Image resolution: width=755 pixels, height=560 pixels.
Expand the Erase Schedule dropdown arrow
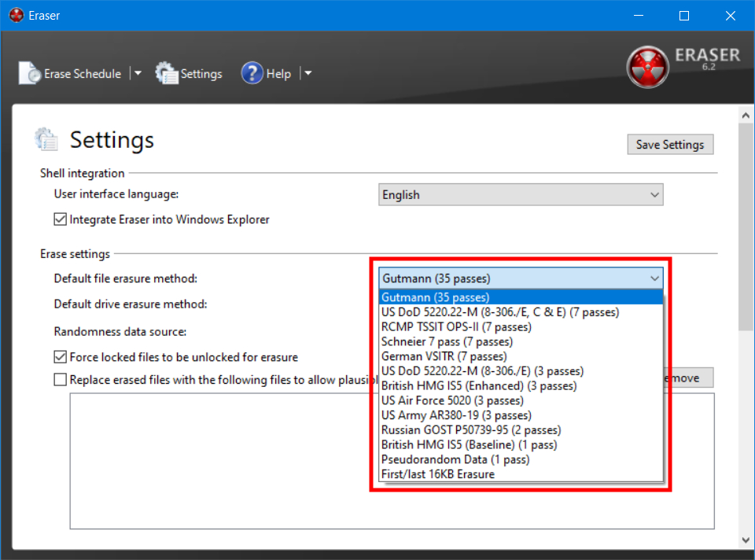click(138, 74)
